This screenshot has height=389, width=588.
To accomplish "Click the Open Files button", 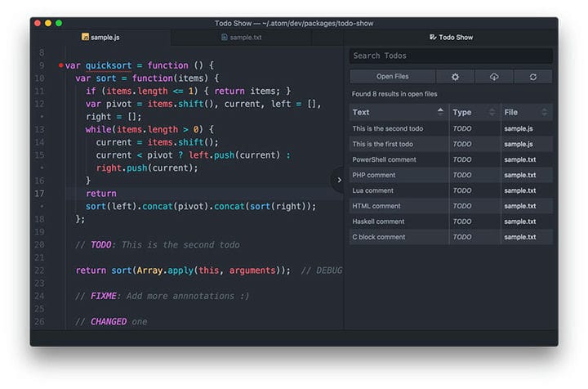I will (x=393, y=77).
